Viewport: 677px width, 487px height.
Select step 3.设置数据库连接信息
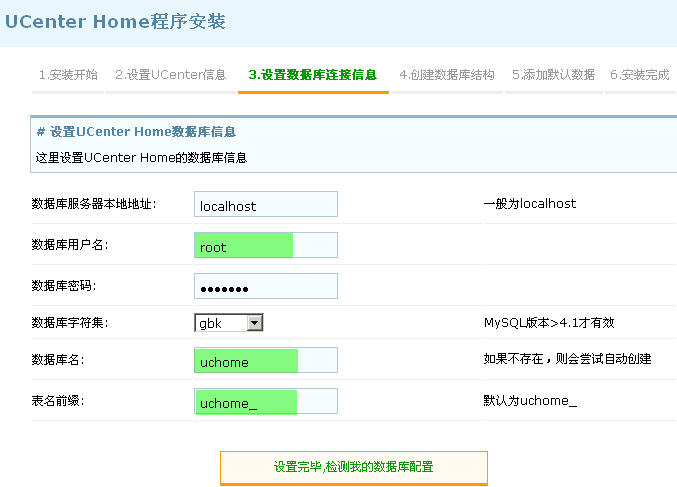(x=313, y=75)
